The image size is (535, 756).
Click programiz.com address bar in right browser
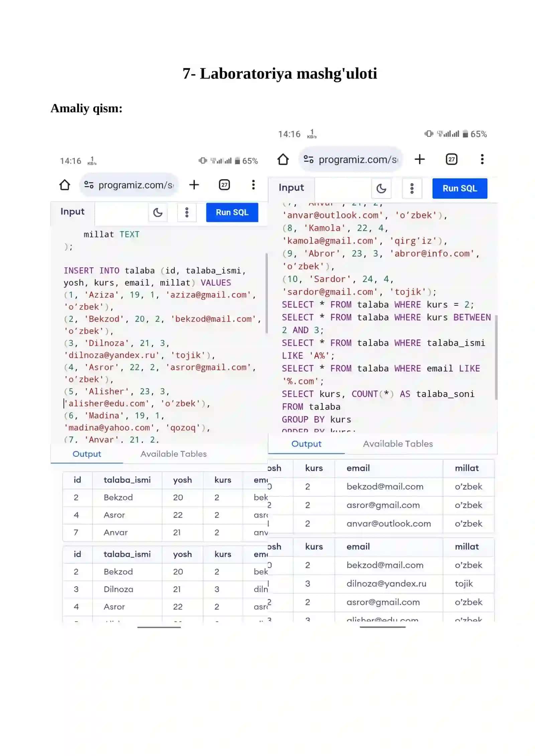(x=351, y=159)
